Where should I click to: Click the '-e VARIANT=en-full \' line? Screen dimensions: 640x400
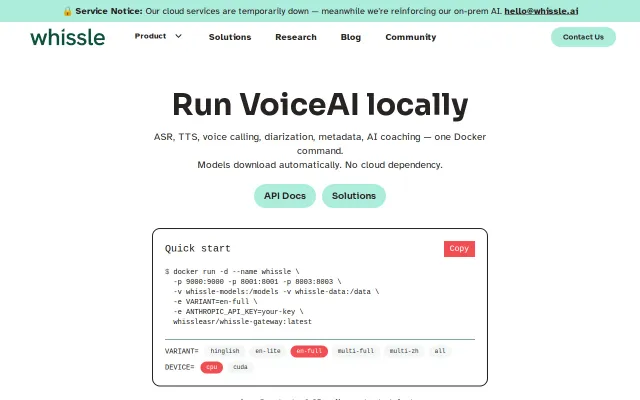[215, 302]
